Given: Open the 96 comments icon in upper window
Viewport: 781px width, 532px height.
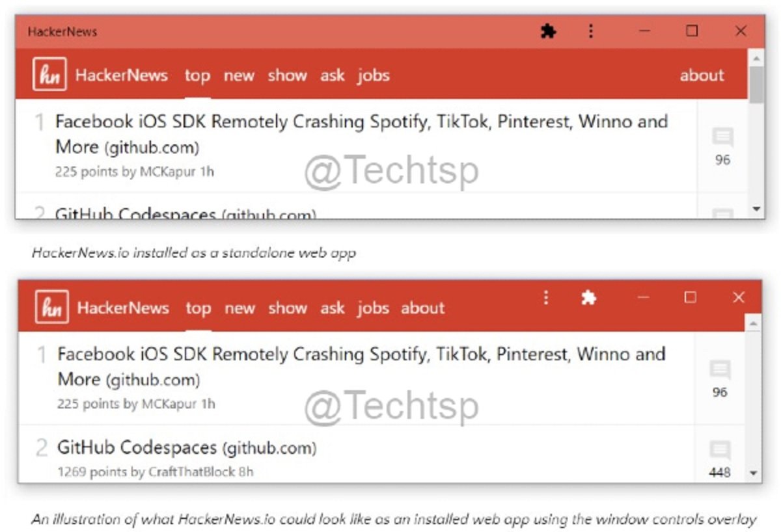Looking at the screenshot, I should (x=722, y=138).
